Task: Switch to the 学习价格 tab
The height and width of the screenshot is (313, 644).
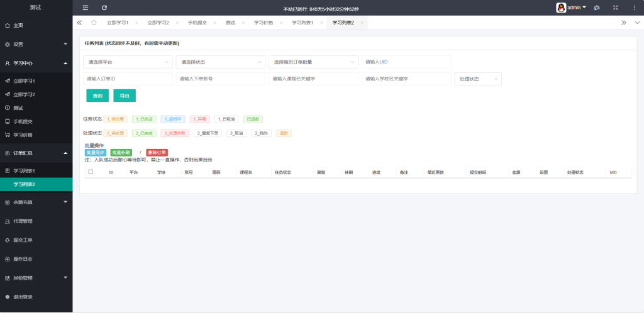Action: tap(264, 23)
